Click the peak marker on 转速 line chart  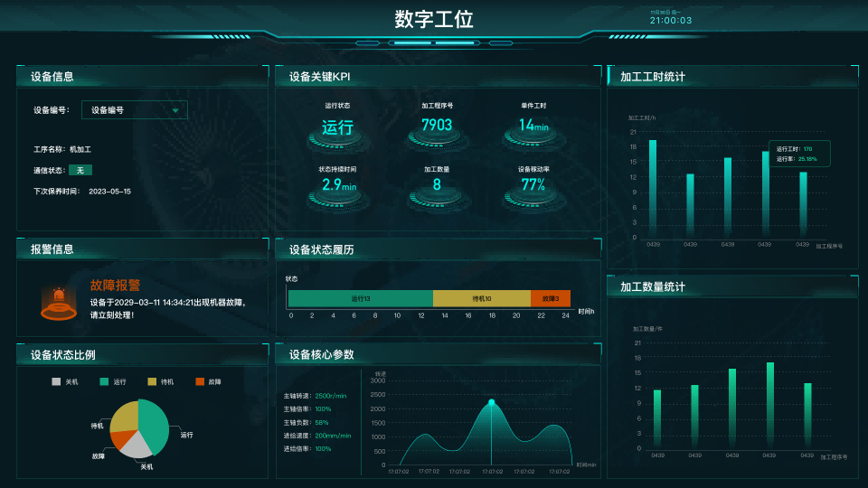pos(491,402)
